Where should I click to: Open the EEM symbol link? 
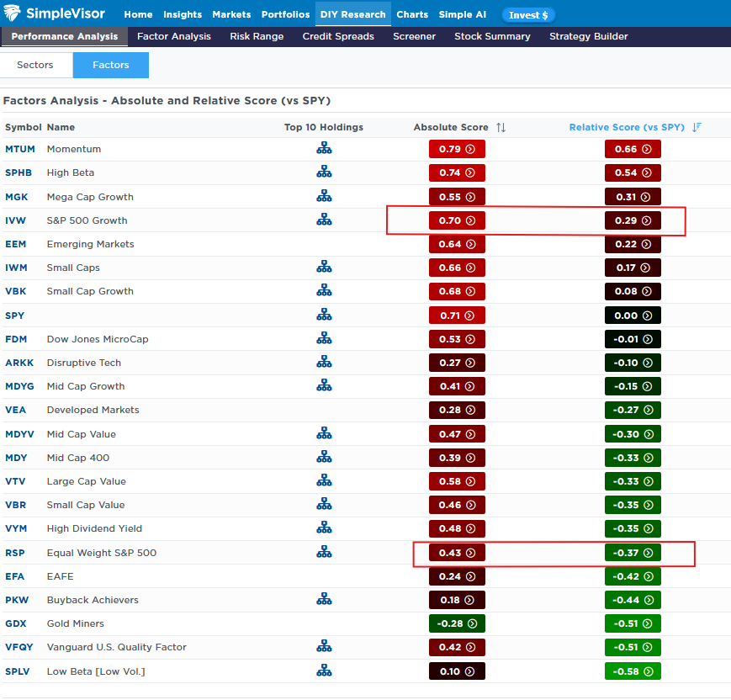[15, 244]
